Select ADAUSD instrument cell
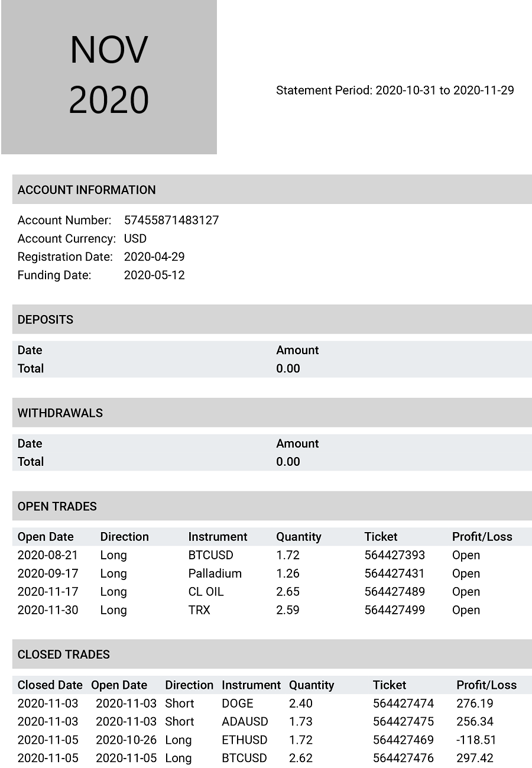532x768 pixels. pos(245,722)
